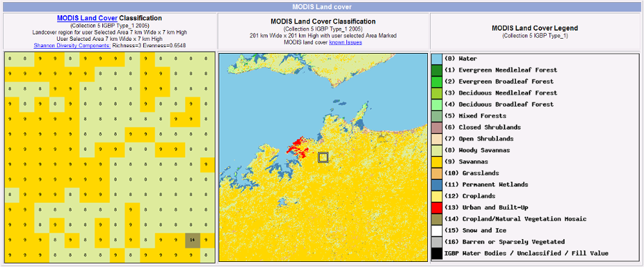The height and width of the screenshot is (267, 644).
Task: Click the Deciduous Broadleaf Forest swatch
Action: point(437,105)
